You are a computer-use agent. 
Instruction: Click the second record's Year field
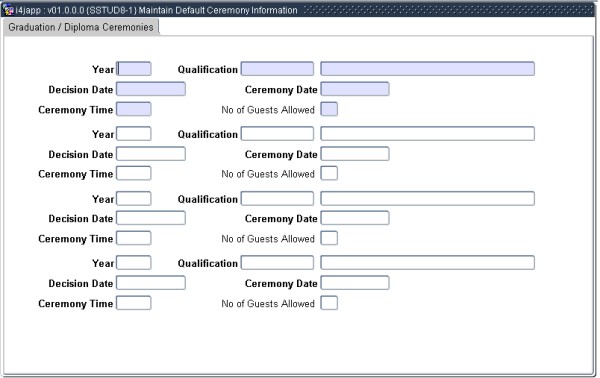134,134
